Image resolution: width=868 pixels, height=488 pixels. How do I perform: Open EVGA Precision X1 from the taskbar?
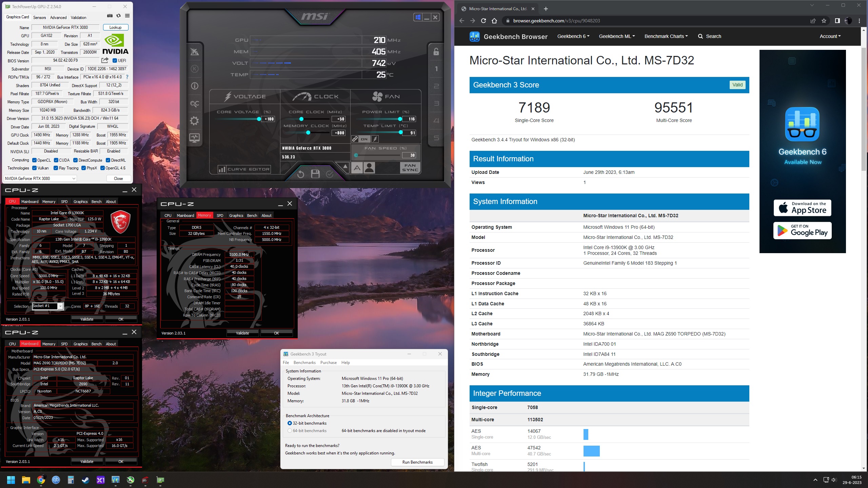101,480
